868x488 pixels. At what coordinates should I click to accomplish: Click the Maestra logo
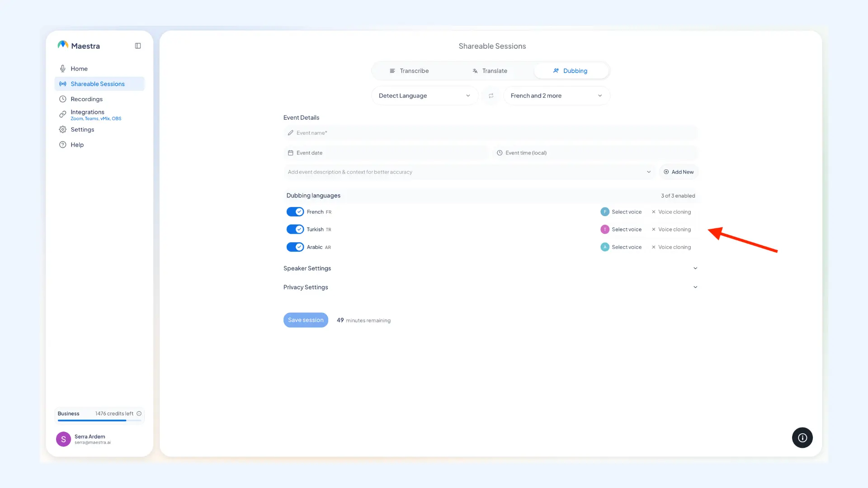(x=79, y=46)
